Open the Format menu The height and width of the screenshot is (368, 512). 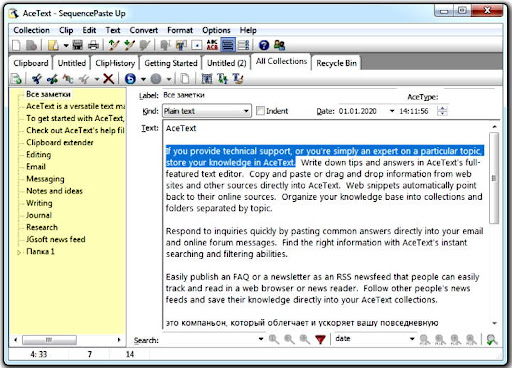pos(180,30)
